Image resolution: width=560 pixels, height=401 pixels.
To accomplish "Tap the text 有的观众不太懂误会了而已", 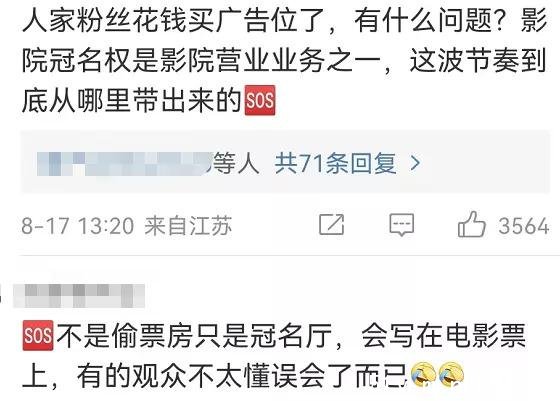I will coord(242,376).
